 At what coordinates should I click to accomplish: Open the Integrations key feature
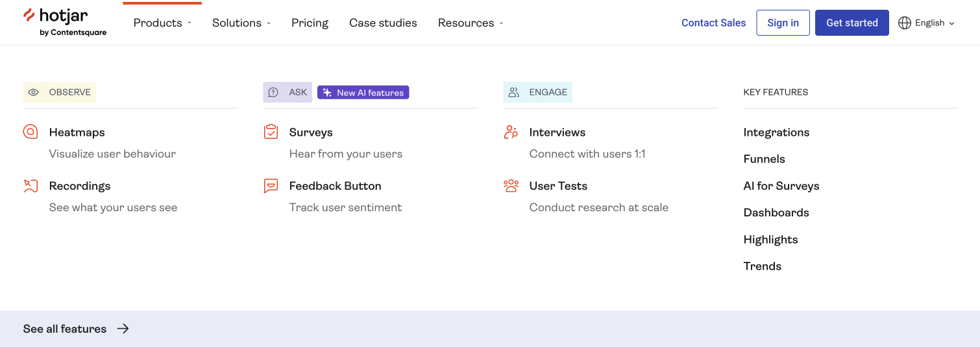click(776, 132)
